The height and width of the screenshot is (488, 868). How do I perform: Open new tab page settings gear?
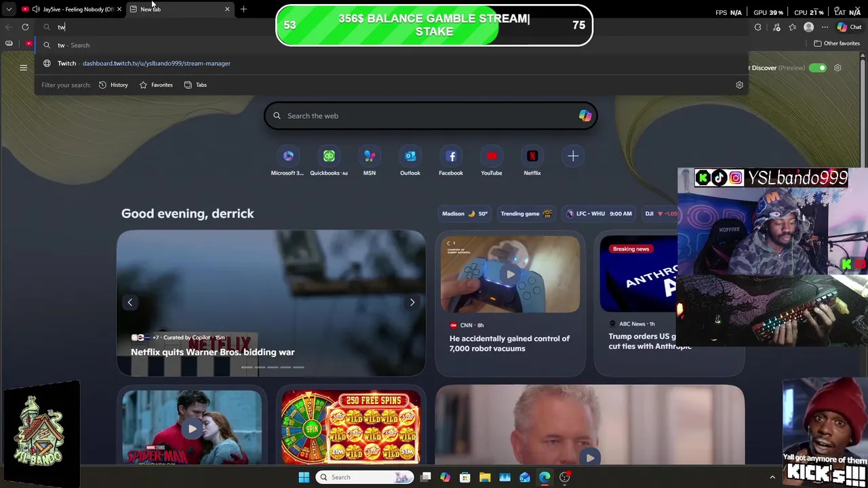837,68
